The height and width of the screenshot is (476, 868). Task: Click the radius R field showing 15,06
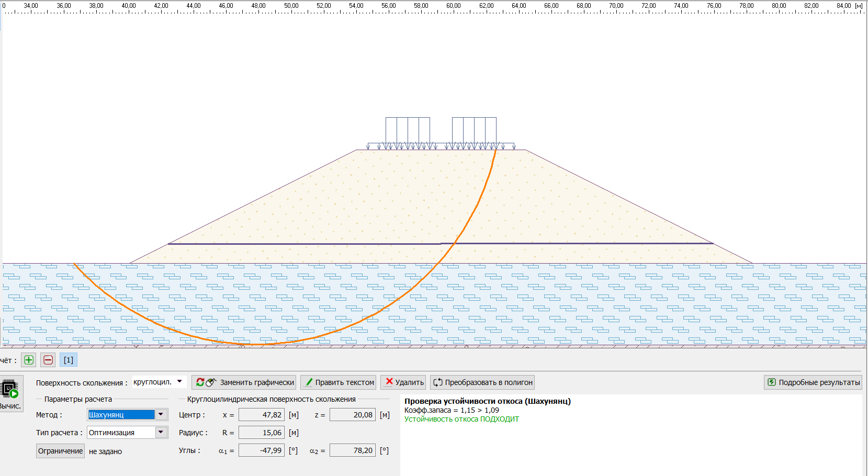pos(262,433)
